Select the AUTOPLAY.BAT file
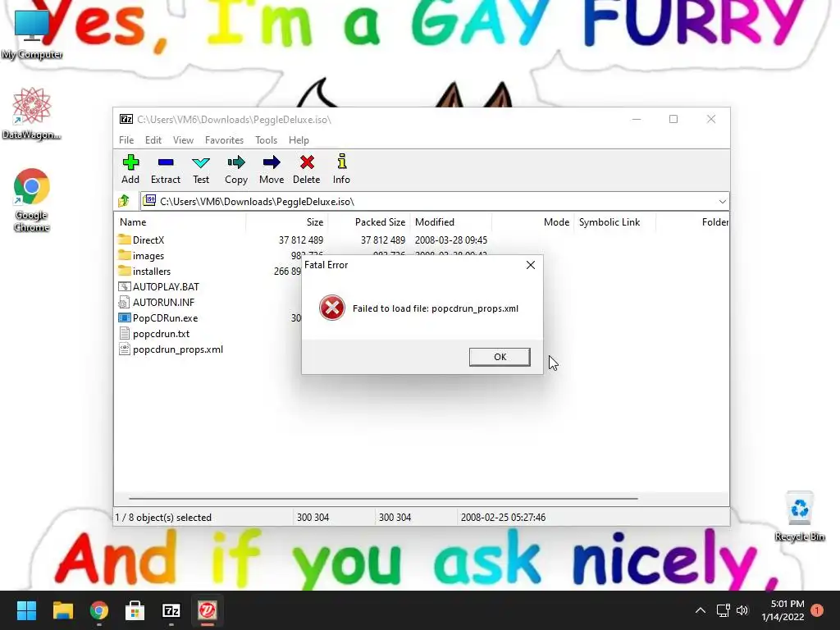 click(158, 286)
